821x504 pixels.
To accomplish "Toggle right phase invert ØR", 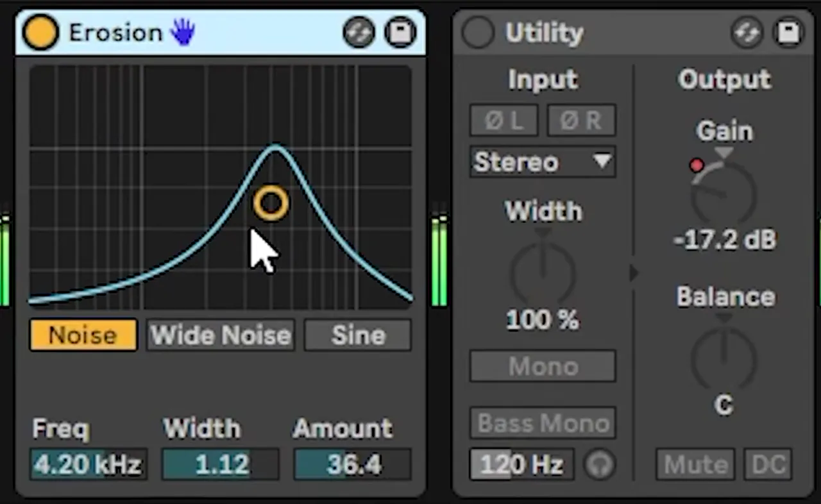I will [x=581, y=121].
